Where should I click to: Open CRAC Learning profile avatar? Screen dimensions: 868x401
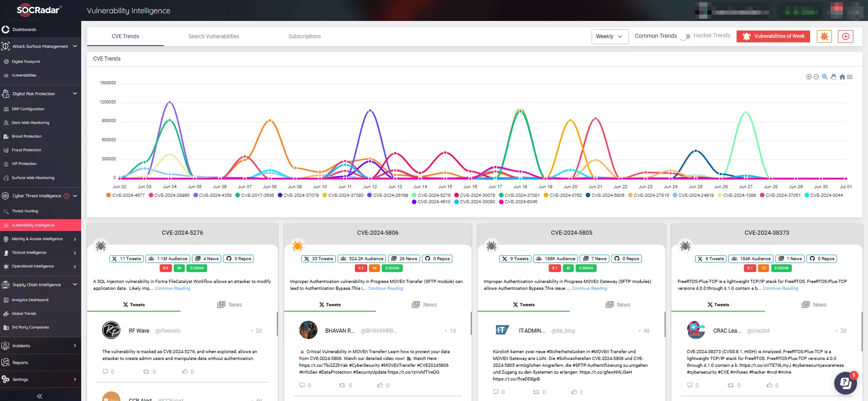pos(696,330)
